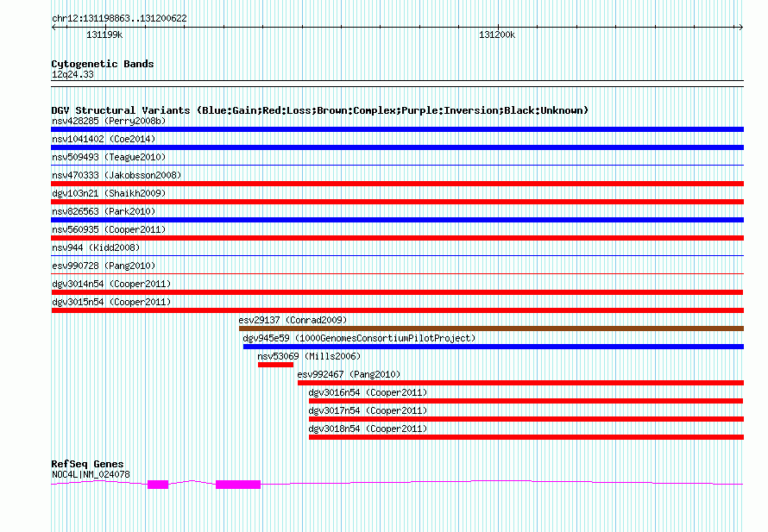Select the red bar under dgv3014n54

(397, 292)
